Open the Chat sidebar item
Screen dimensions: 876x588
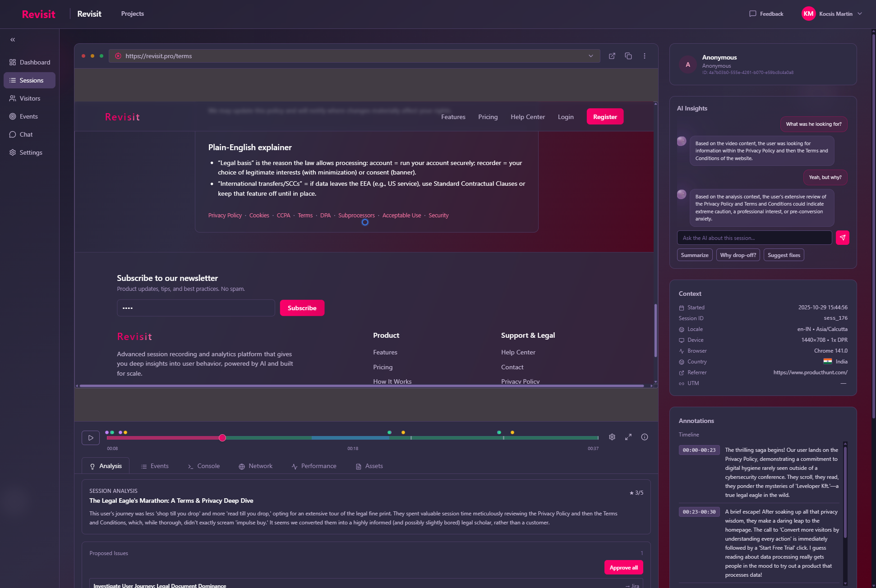click(26, 134)
